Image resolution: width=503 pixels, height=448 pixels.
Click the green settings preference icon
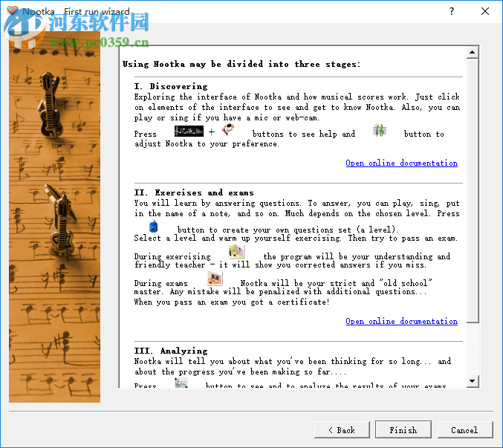[x=380, y=130]
